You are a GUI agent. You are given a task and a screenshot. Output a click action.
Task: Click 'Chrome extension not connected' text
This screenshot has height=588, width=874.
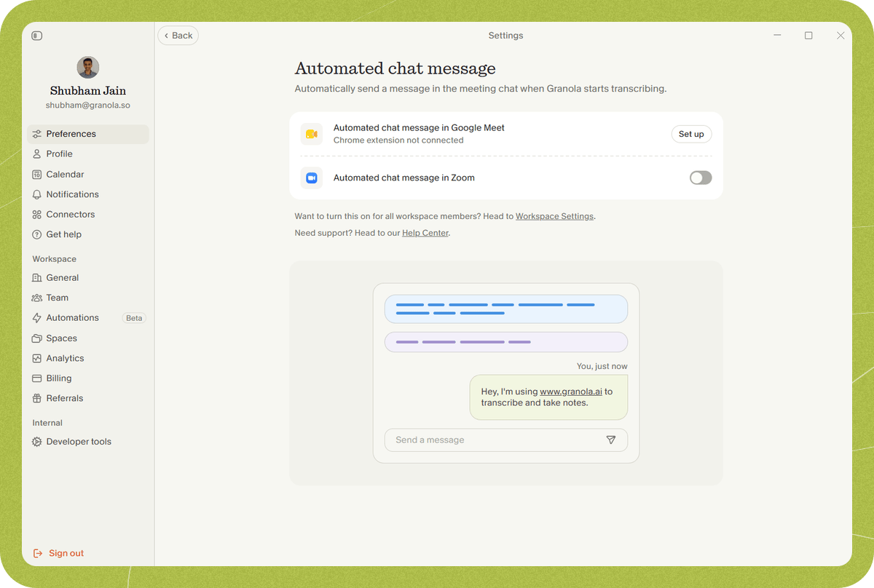[398, 140]
